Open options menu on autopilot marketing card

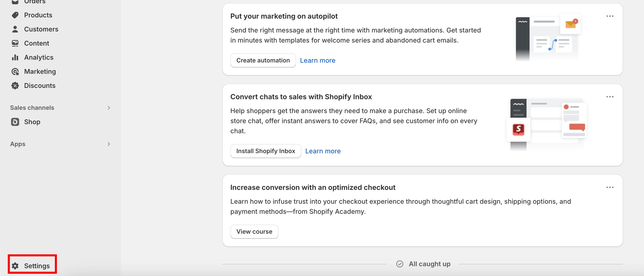pyautogui.click(x=610, y=16)
